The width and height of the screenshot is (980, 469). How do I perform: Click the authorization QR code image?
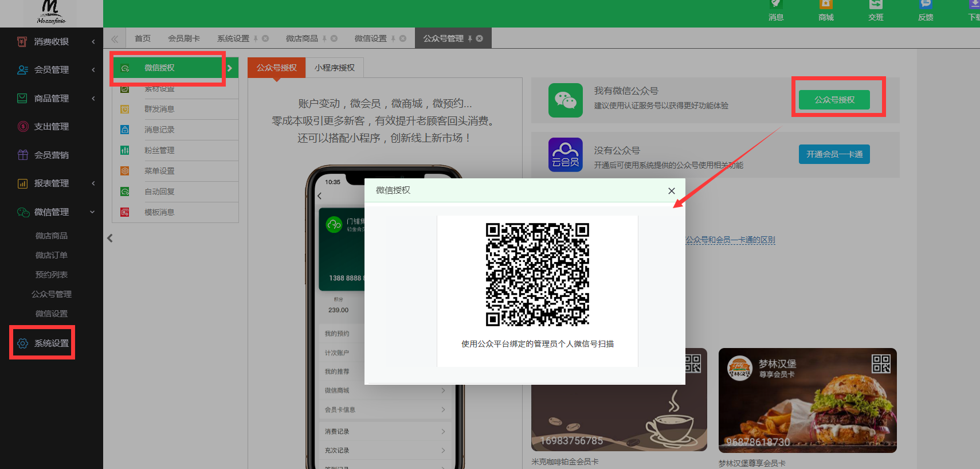pos(538,275)
